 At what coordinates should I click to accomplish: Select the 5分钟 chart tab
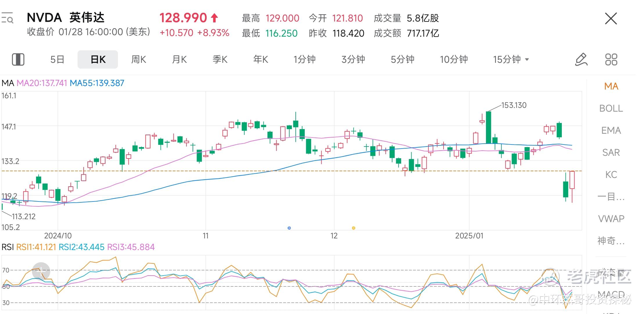pyautogui.click(x=403, y=59)
